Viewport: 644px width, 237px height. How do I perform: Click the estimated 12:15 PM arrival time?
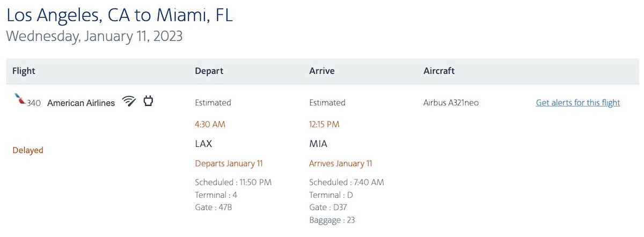tap(325, 125)
